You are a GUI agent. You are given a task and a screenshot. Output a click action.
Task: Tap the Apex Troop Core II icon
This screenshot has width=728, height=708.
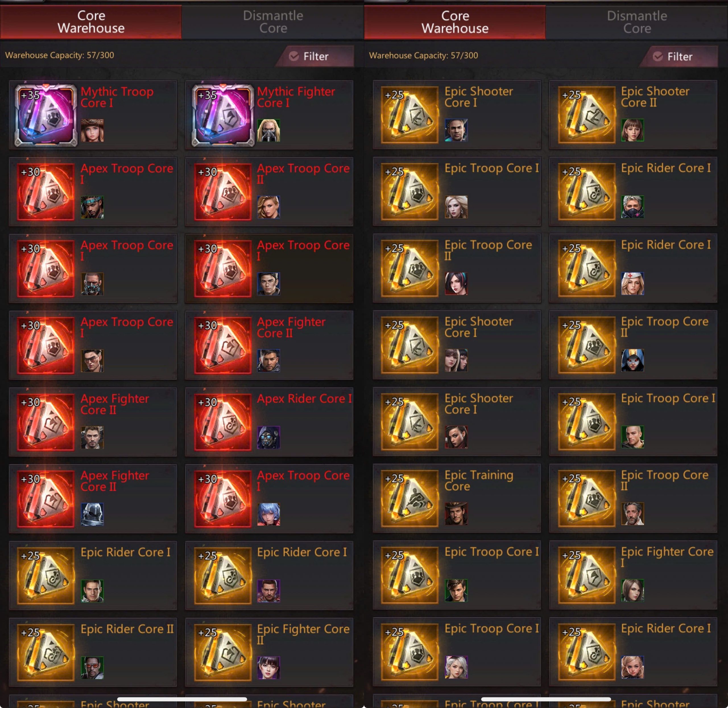click(223, 192)
